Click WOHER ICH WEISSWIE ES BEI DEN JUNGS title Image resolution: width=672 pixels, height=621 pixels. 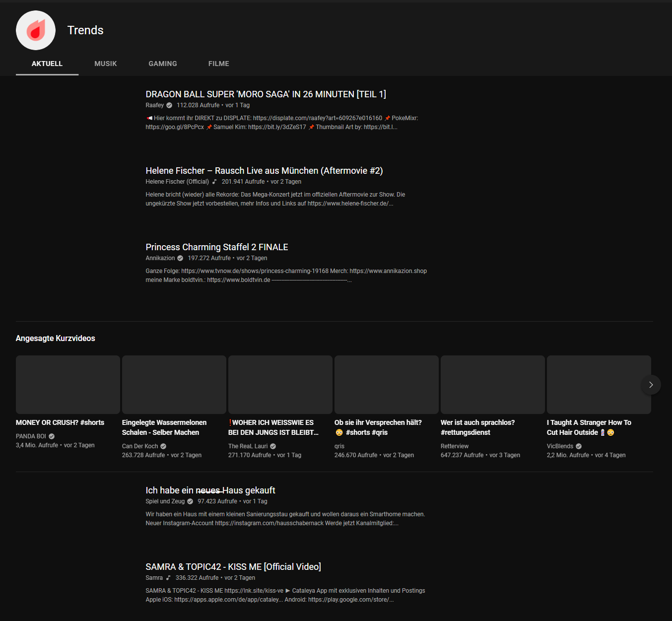(x=273, y=427)
